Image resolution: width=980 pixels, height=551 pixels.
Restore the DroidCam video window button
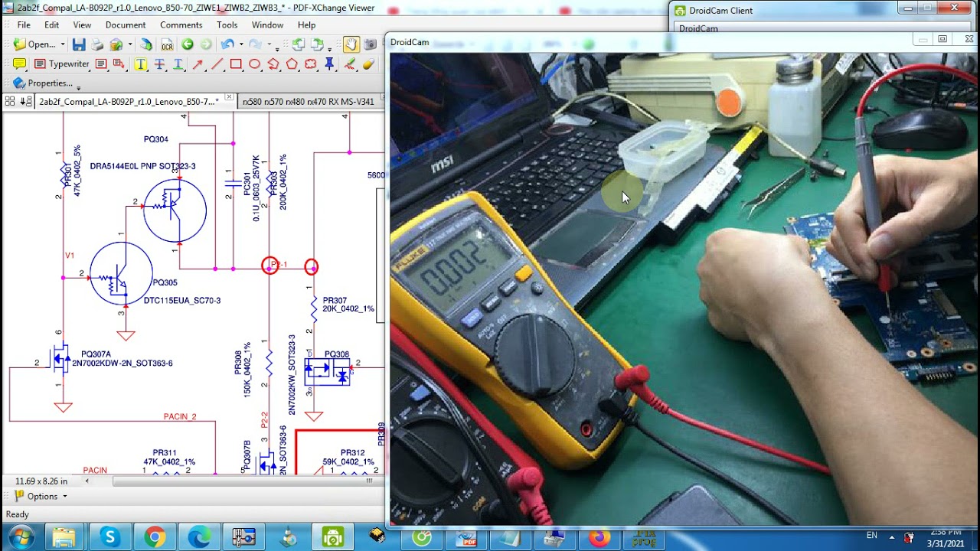943,40
